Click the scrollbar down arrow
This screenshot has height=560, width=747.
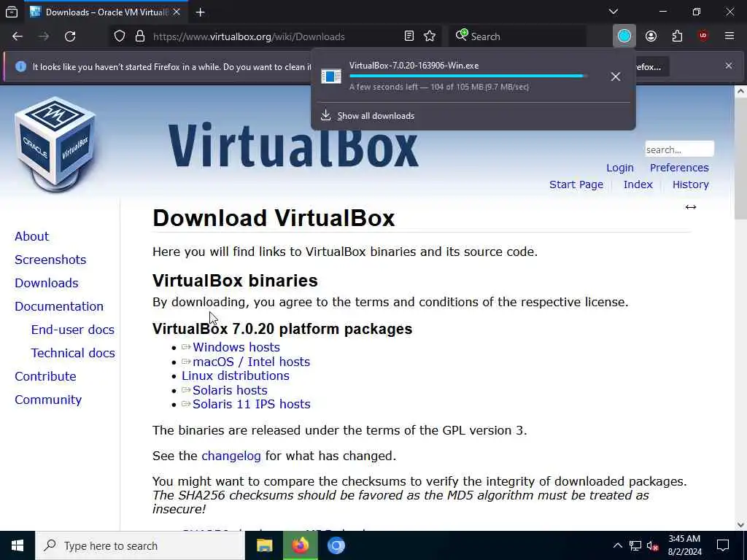tap(740, 525)
